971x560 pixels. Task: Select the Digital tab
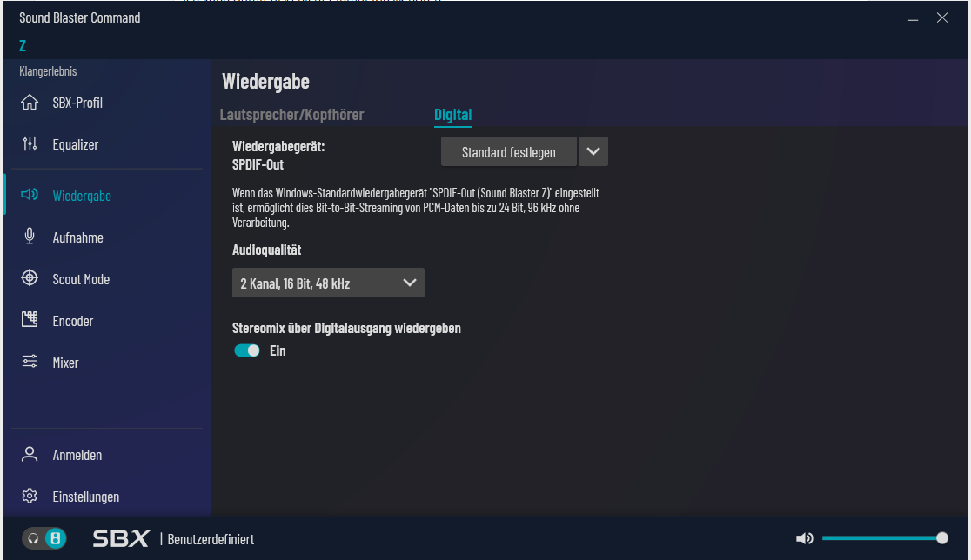[x=452, y=115]
